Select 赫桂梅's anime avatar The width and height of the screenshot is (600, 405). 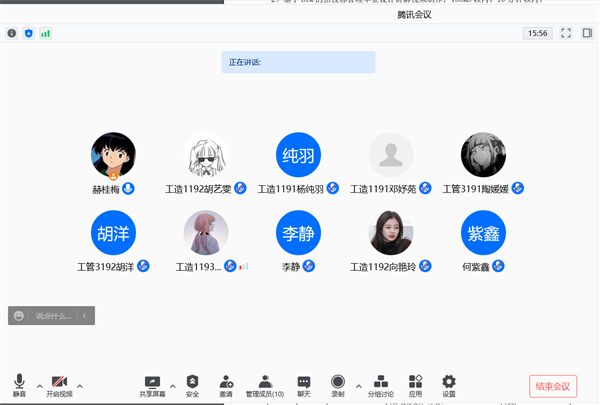click(x=113, y=155)
